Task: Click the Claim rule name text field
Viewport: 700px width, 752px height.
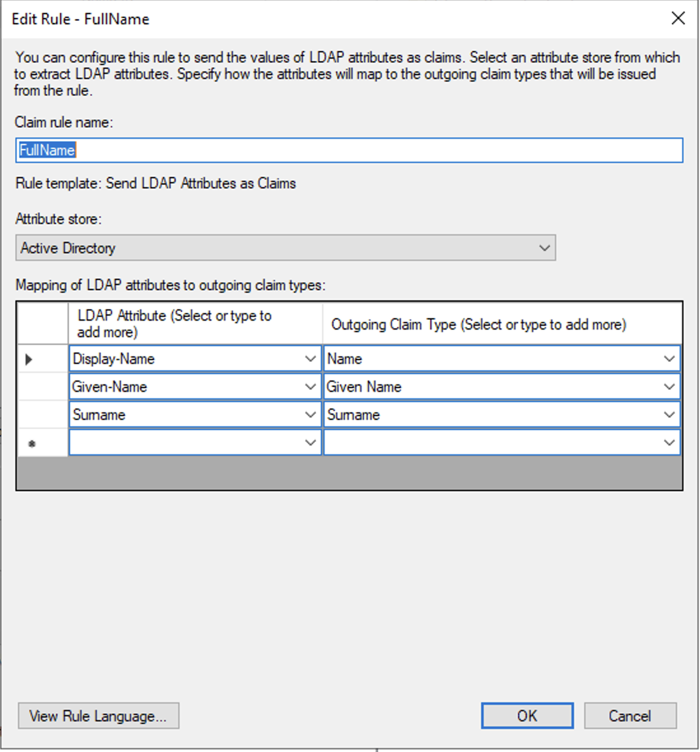Action: [x=349, y=150]
